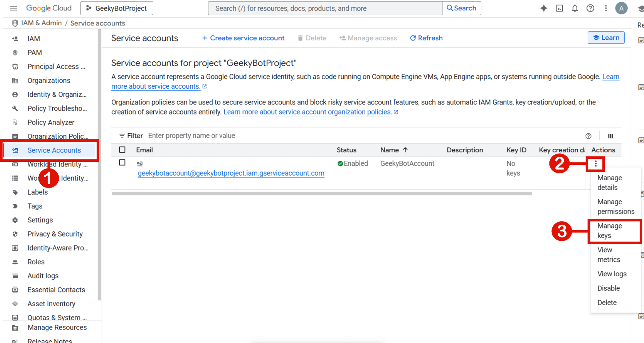The image size is (644, 343).
Task: Open the help question mark menu
Action: [x=590, y=8]
